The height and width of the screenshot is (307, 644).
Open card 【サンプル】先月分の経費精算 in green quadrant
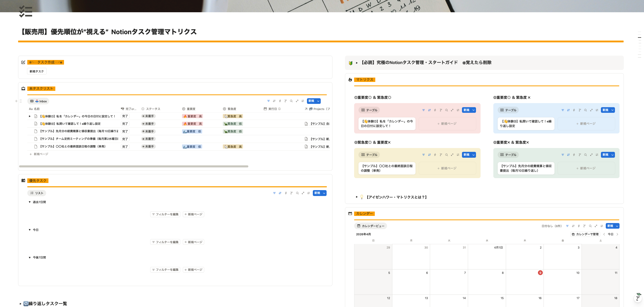coord(526,168)
